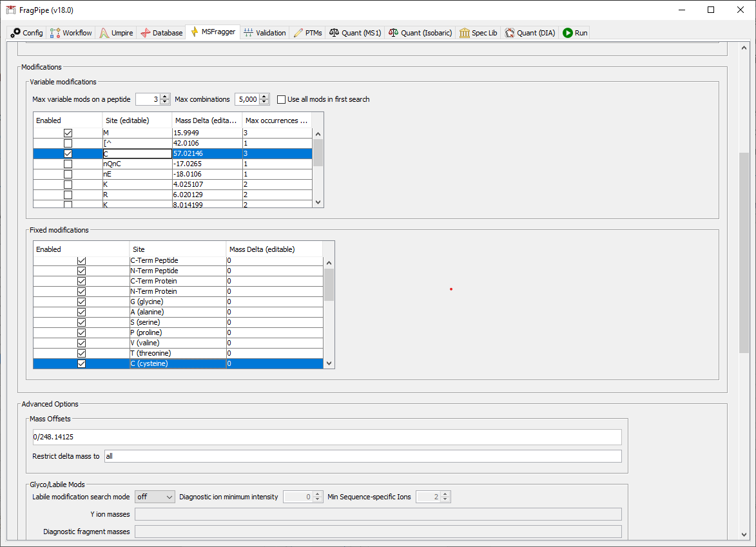Disable variable mod M 15.9949 checkbox
This screenshot has height=547, width=756.
[x=68, y=133]
